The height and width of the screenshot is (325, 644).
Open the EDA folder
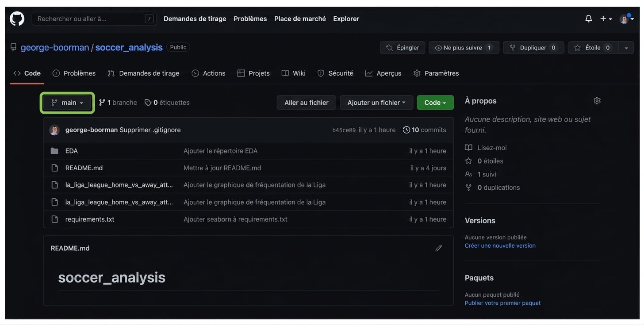72,151
